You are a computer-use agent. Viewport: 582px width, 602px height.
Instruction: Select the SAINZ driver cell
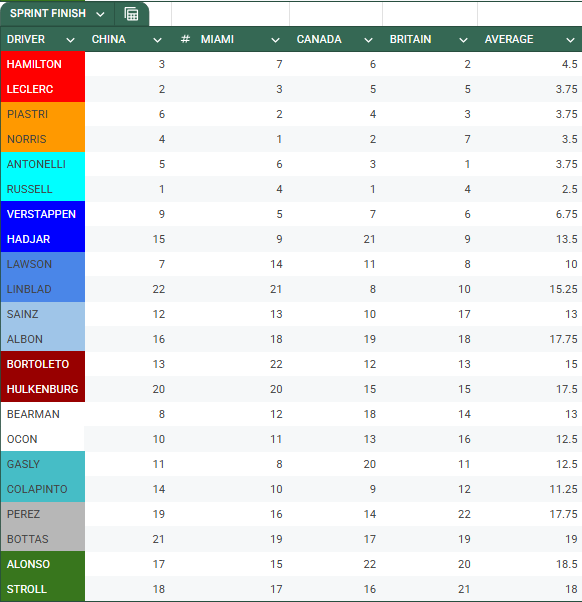(43, 314)
